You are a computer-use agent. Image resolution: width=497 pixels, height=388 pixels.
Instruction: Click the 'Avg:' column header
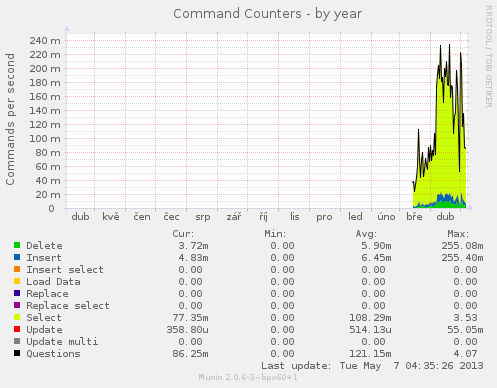[x=366, y=234]
